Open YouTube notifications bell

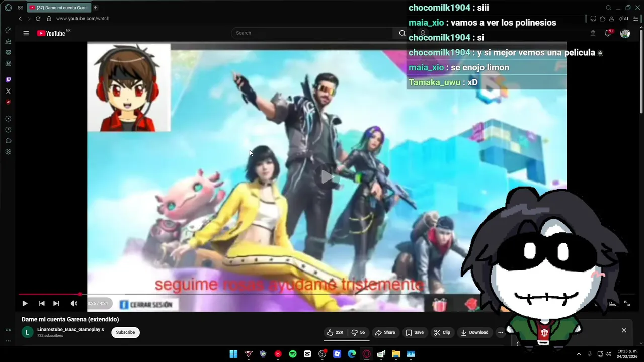click(x=608, y=33)
